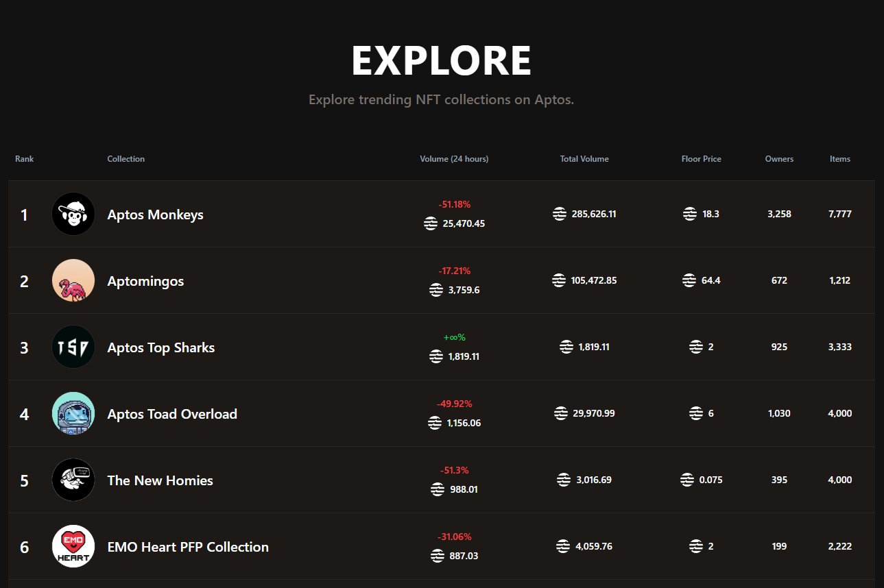
Task: Open the Aptomingos collection link
Action: [145, 281]
